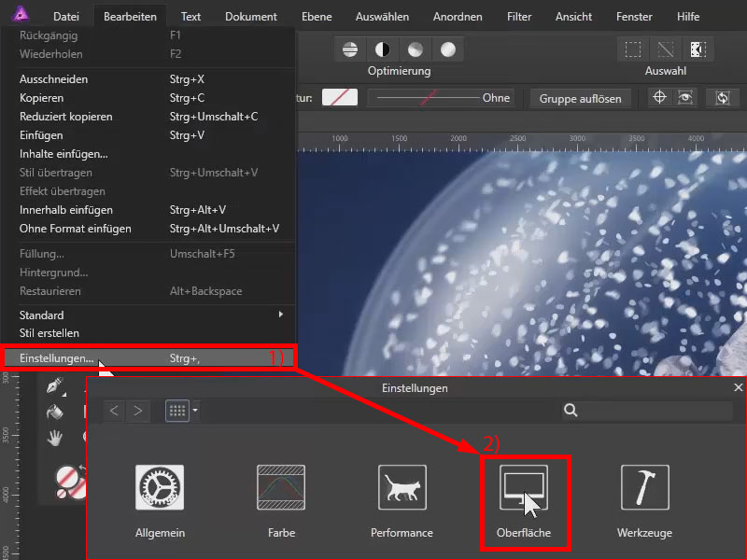Choose Inhalte einfügen menu entry
This screenshot has height=560, width=747.
[x=148, y=154]
